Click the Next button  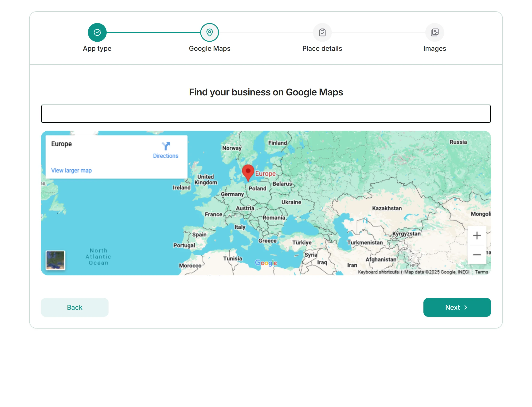click(457, 307)
